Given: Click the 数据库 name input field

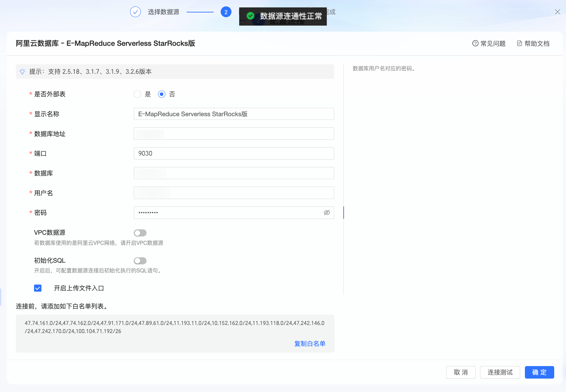Looking at the screenshot, I should click(x=234, y=173).
